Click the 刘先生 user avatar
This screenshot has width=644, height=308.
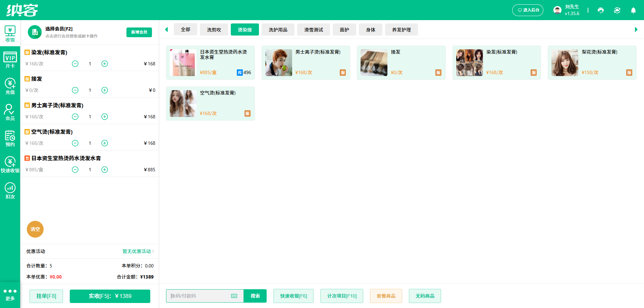click(x=557, y=10)
